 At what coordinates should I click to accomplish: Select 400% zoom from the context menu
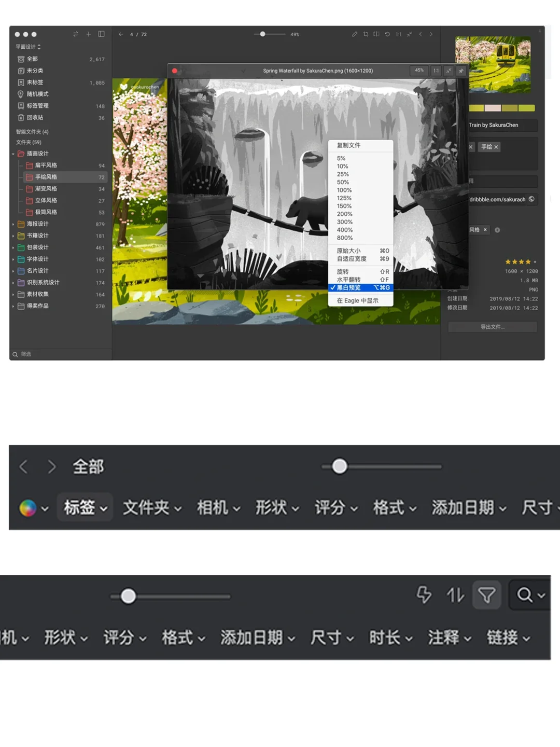click(x=344, y=230)
